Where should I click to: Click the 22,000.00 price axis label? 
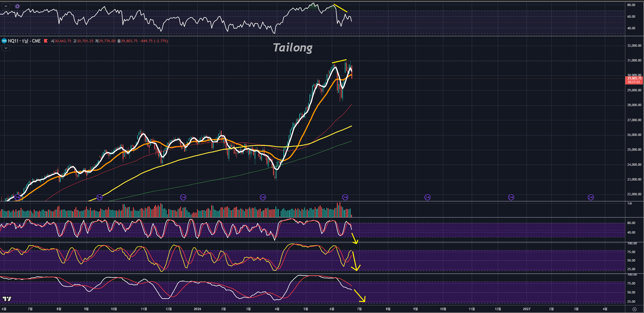pyautogui.click(x=634, y=194)
